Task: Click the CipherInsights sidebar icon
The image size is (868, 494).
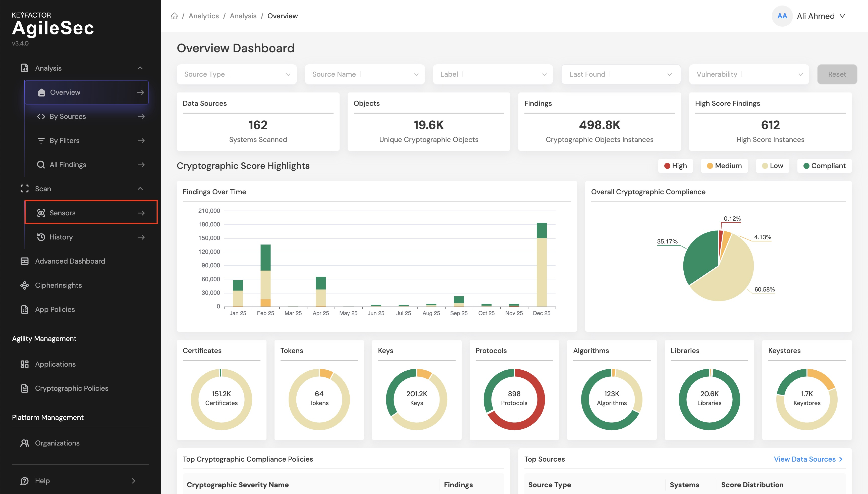Action: tap(24, 285)
